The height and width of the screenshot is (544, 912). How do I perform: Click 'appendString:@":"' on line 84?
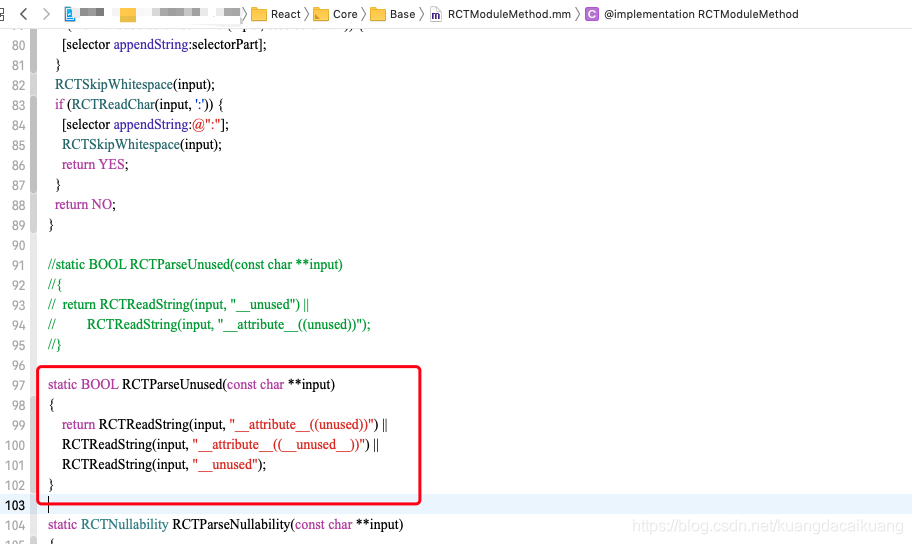click(x=169, y=125)
